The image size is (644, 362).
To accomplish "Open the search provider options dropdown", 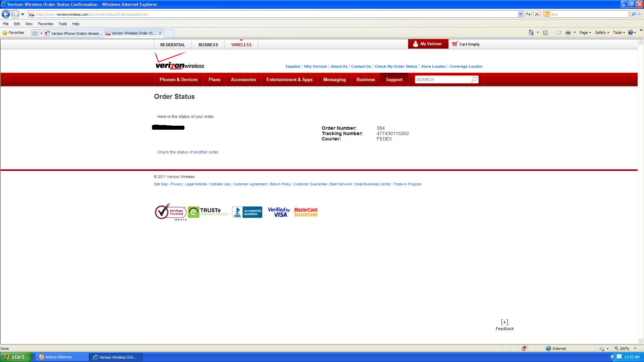I will (640, 14).
